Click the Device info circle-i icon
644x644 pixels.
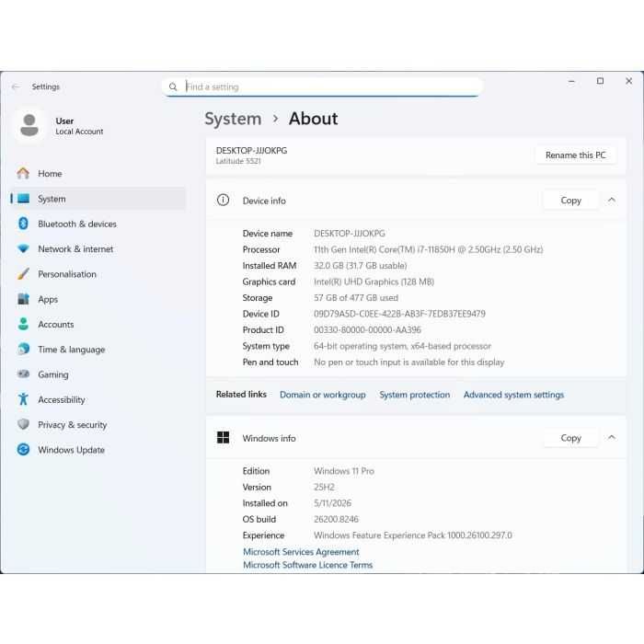point(223,200)
